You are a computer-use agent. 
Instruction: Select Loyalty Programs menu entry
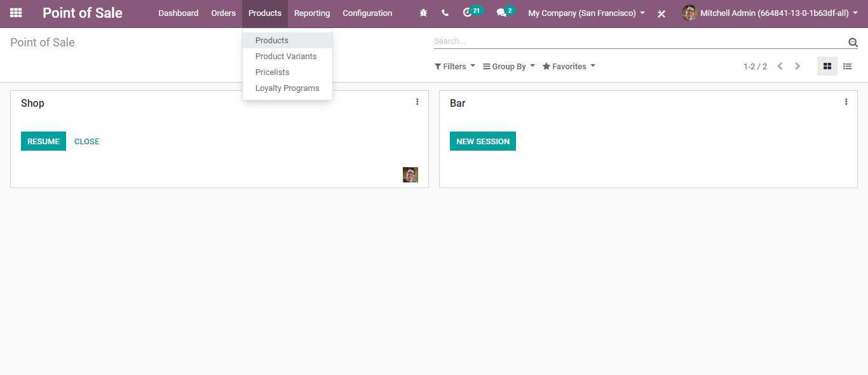coord(287,88)
